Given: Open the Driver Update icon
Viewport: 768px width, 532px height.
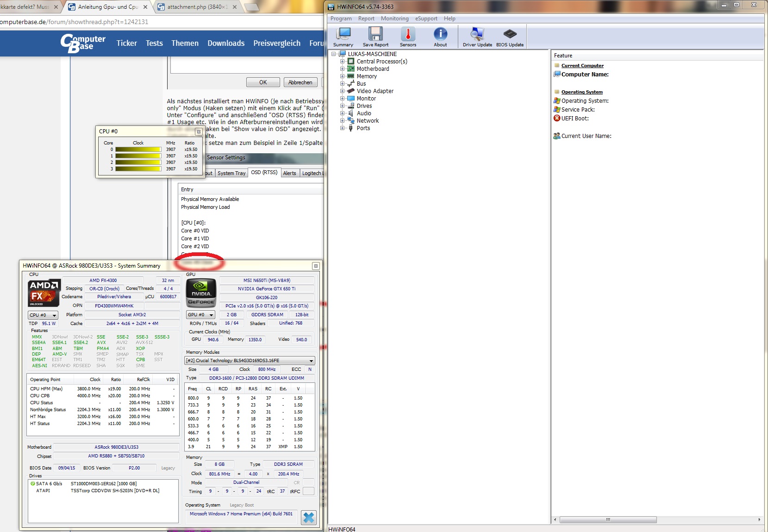Looking at the screenshot, I should point(477,37).
